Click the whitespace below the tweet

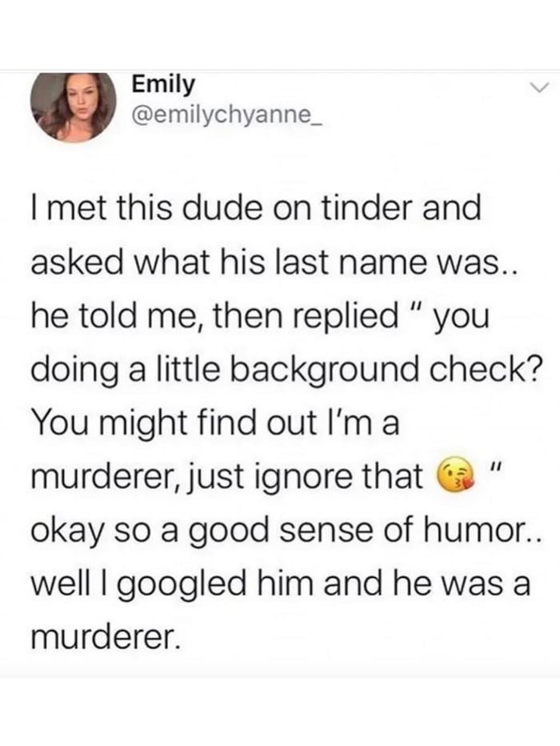point(280,704)
